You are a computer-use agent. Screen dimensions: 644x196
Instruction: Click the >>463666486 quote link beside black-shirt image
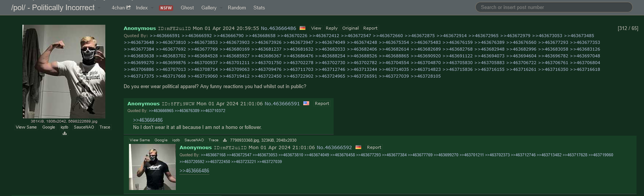[194, 171]
